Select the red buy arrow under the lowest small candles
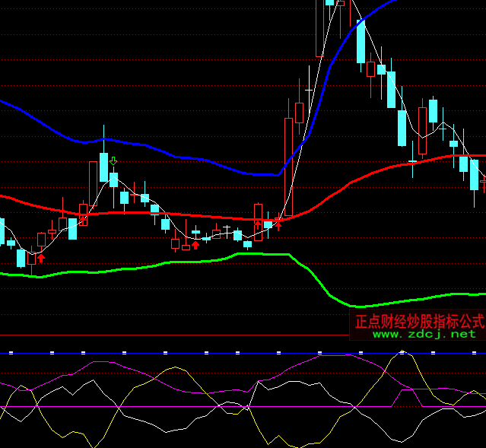The height and width of the screenshot is (448, 486). (195, 244)
